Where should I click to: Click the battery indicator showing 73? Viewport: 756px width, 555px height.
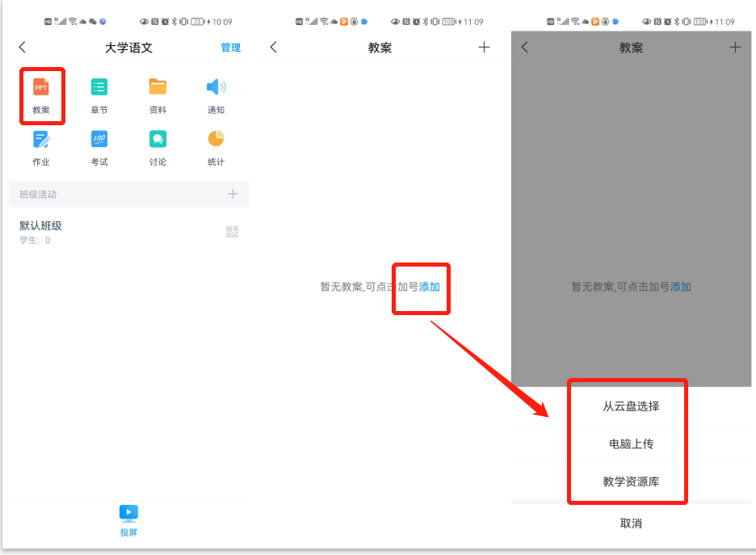198,22
